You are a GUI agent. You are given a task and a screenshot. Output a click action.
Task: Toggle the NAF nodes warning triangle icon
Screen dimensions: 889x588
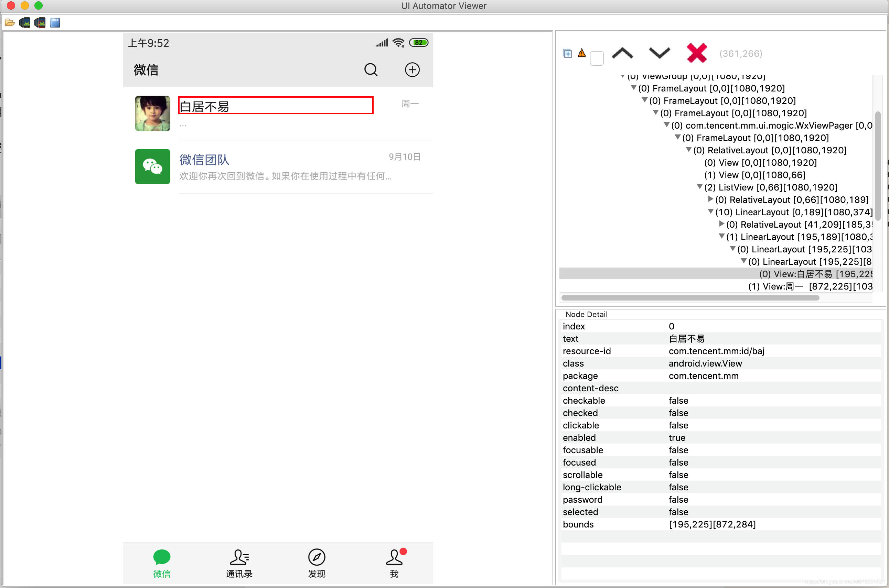pyautogui.click(x=582, y=53)
